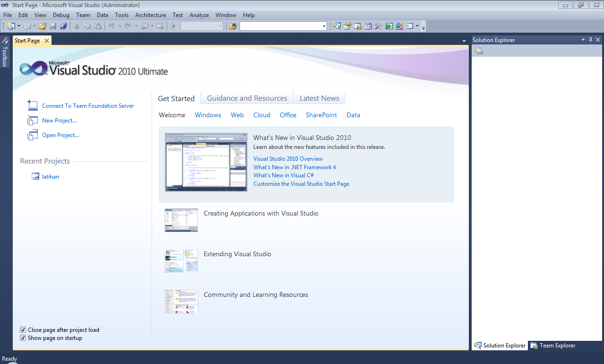
Task: Click the Find in Files icon
Action: (233, 26)
